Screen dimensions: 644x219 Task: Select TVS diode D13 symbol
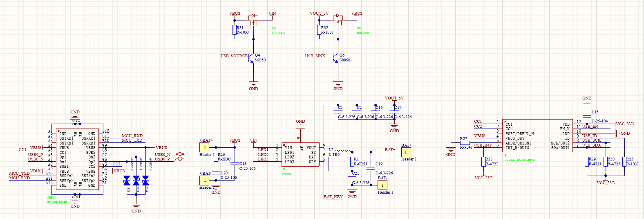(136, 181)
